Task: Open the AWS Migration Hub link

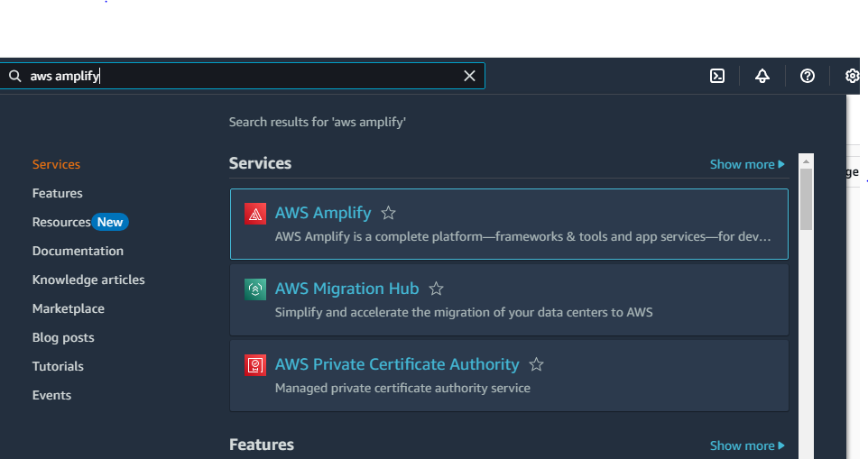Action: click(346, 289)
